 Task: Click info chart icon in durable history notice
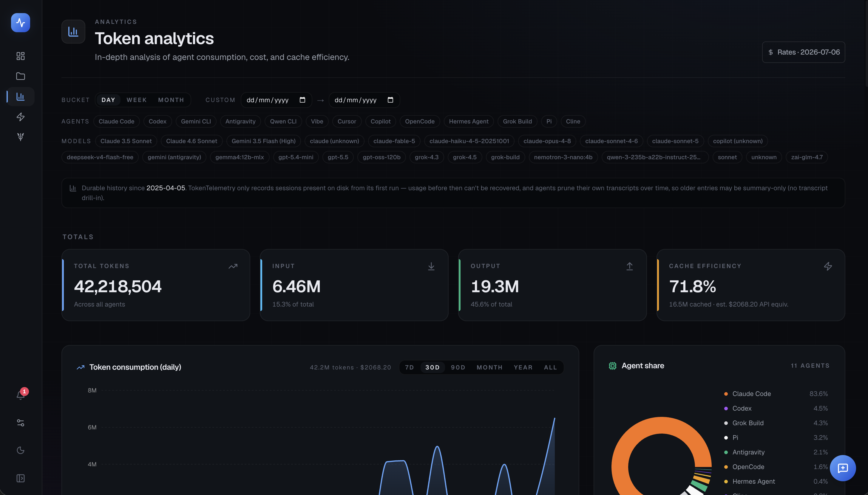click(x=73, y=188)
